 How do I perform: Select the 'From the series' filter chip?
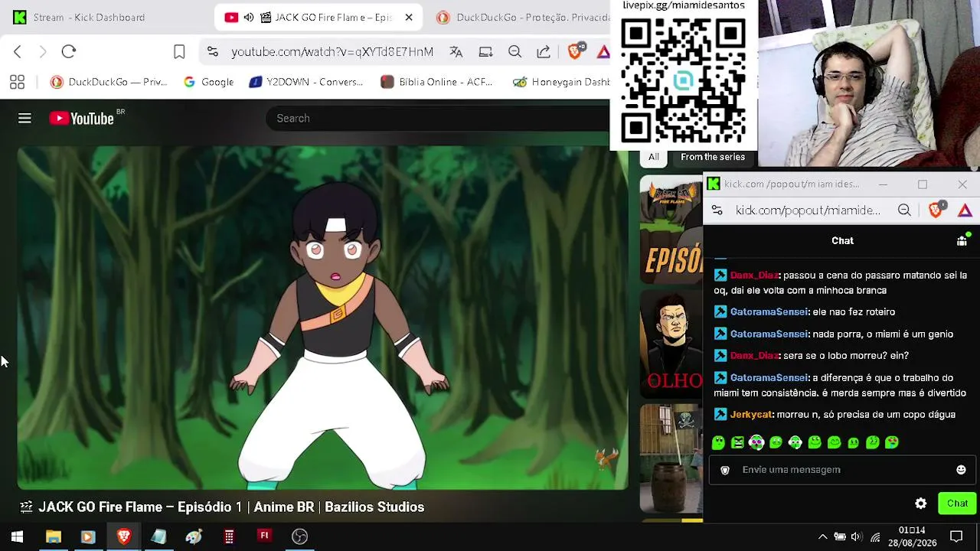[x=713, y=157]
